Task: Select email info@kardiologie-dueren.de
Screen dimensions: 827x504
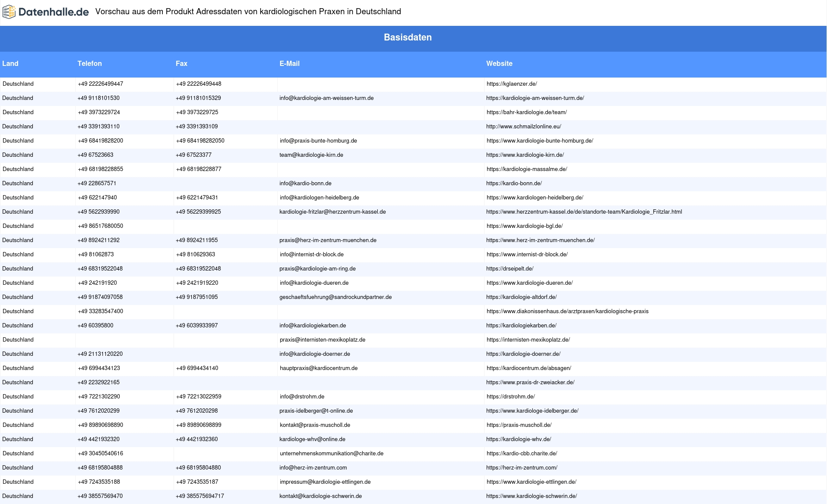Action: 314,283
